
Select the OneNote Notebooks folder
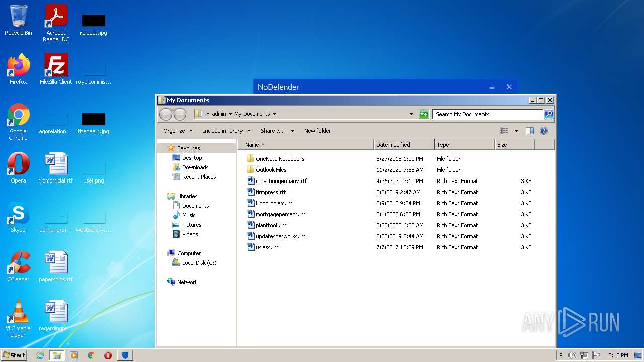280,159
